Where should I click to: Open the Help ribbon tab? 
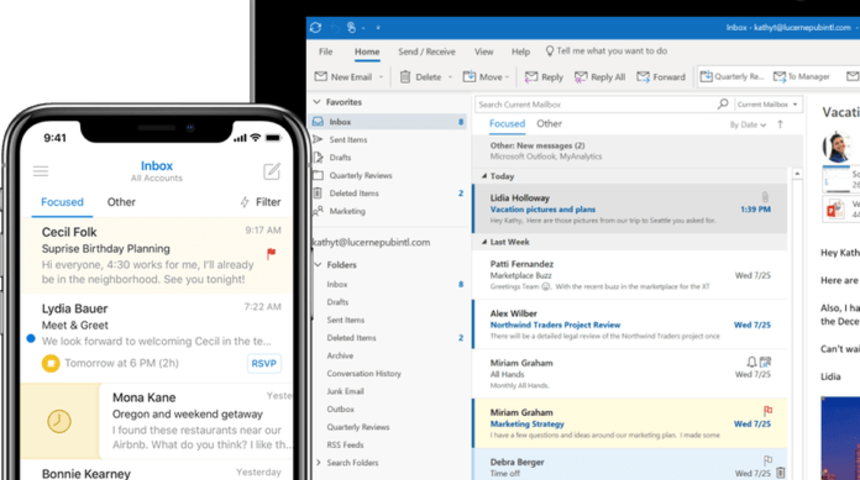click(520, 52)
